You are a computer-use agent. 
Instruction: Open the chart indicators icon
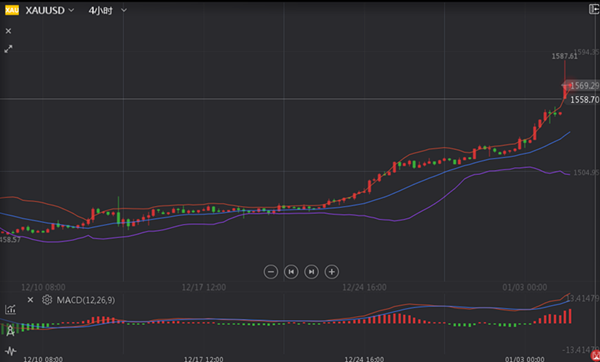pyautogui.click(x=10, y=309)
